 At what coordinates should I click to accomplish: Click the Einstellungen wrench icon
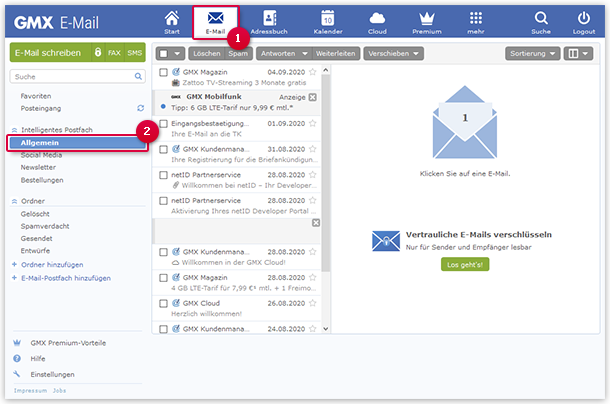click(x=17, y=374)
